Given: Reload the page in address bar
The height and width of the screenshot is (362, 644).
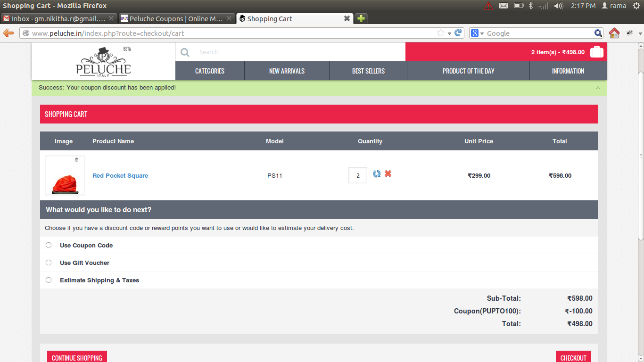Looking at the screenshot, I should tap(459, 33).
